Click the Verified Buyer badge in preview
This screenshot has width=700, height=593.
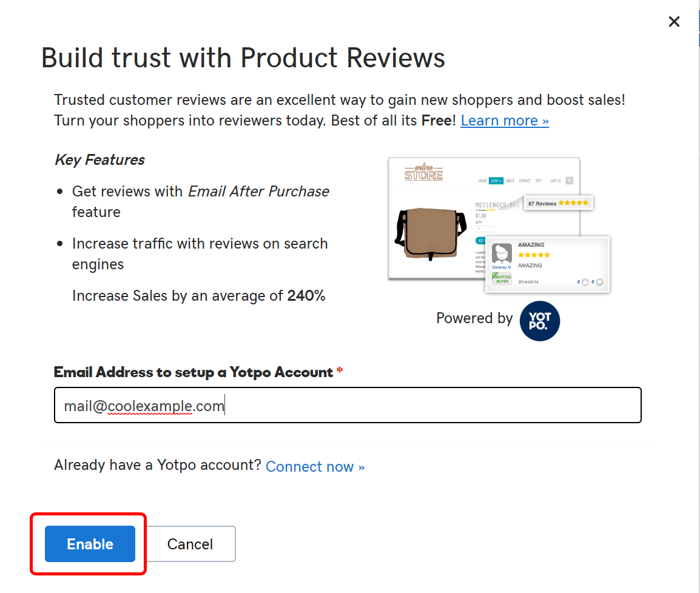click(x=502, y=279)
